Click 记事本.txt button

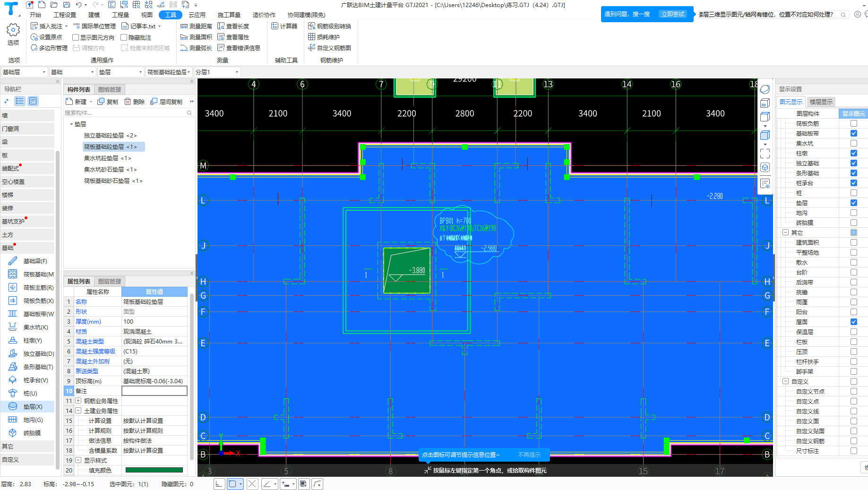[x=141, y=26]
